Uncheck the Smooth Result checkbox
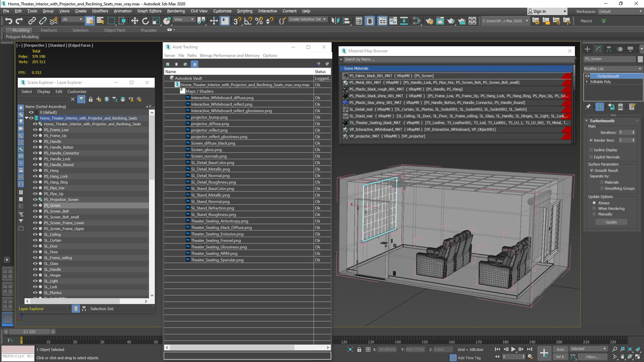 point(592,170)
